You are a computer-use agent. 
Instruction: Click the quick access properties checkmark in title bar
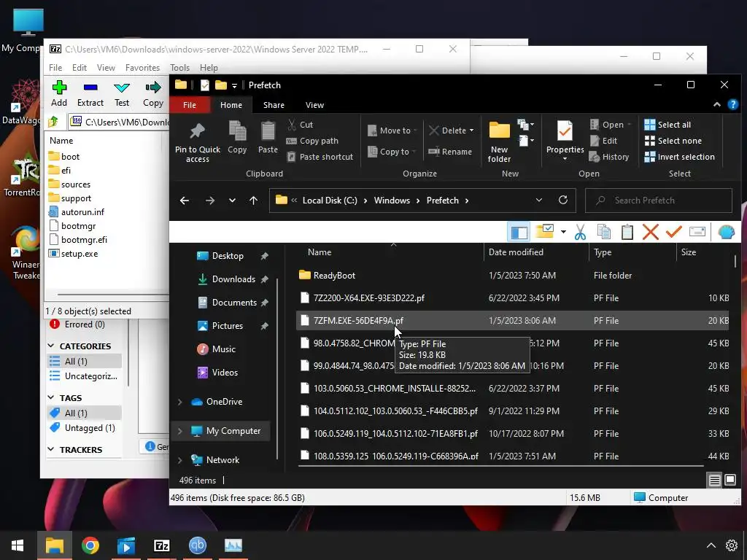205,85
